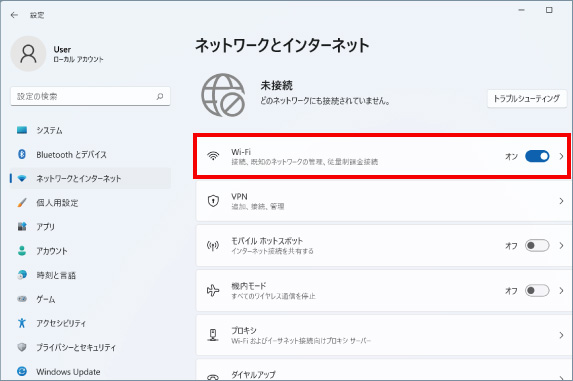Select システム in sidebar
Image resolution: width=573 pixels, height=381 pixels.
(91, 130)
